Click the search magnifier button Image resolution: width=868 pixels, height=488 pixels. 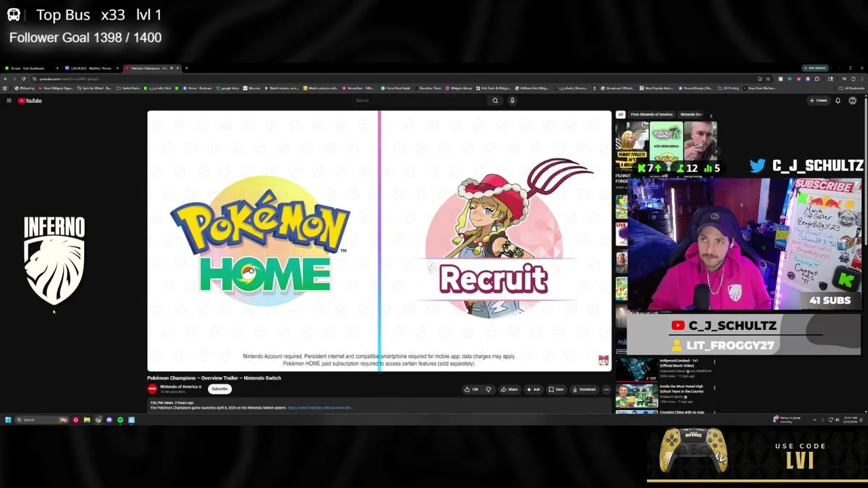click(x=495, y=100)
